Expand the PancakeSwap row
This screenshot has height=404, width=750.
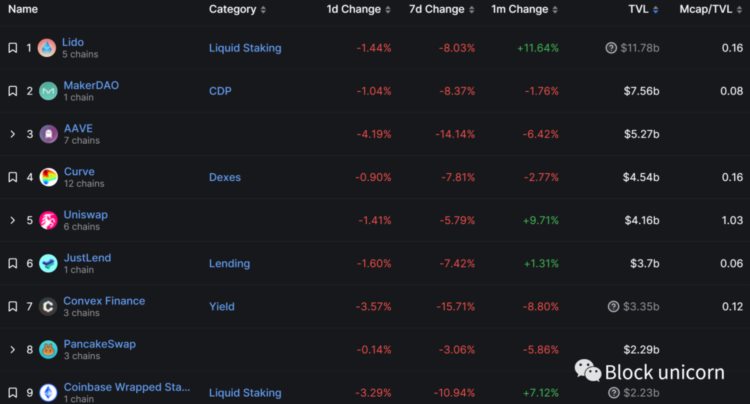[x=12, y=349]
